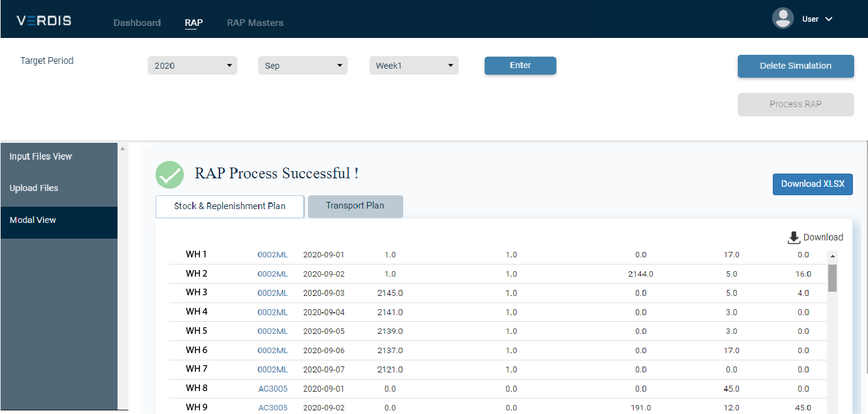Screen dimensions: 868x414
Task: Select the WH 8 row label
Action: pos(197,388)
